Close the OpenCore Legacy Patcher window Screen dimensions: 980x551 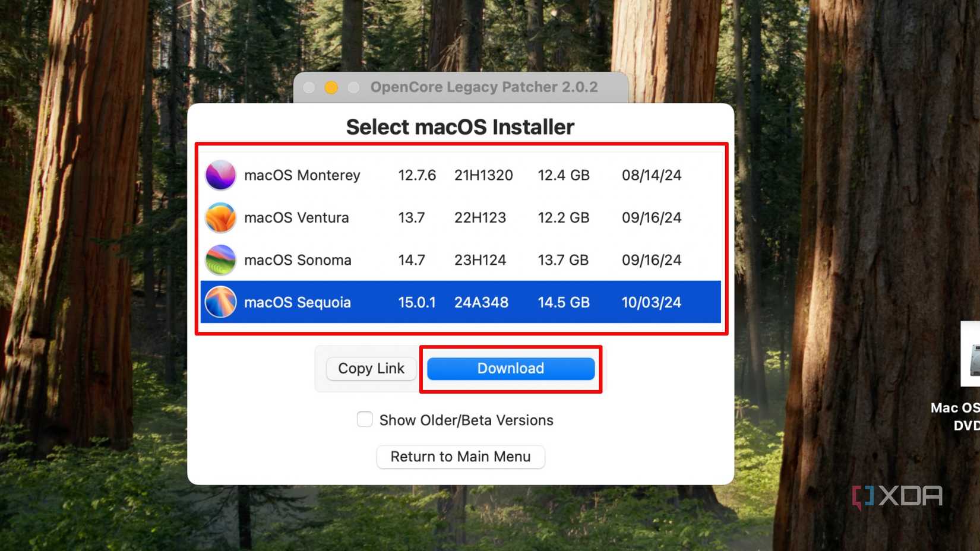tap(309, 87)
